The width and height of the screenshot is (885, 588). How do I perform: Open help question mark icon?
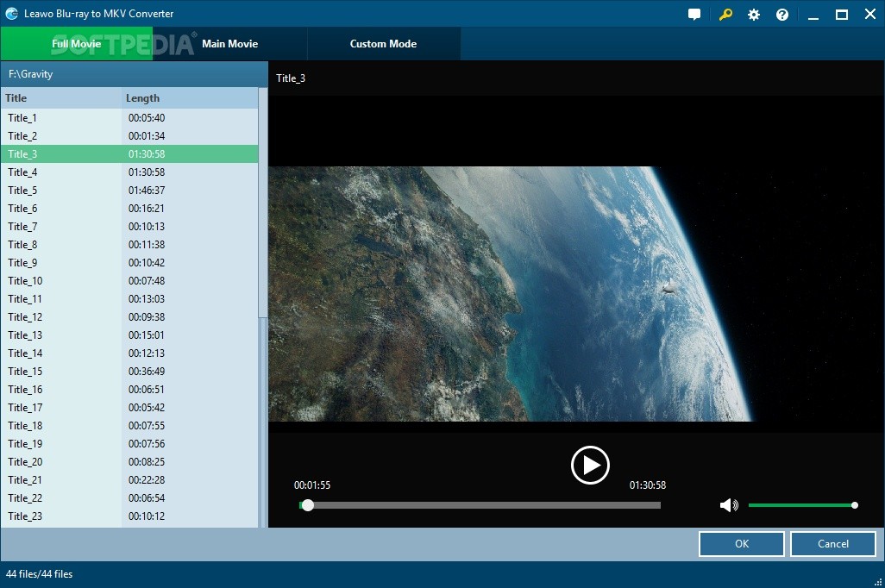pyautogui.click(x=782, y=15)
